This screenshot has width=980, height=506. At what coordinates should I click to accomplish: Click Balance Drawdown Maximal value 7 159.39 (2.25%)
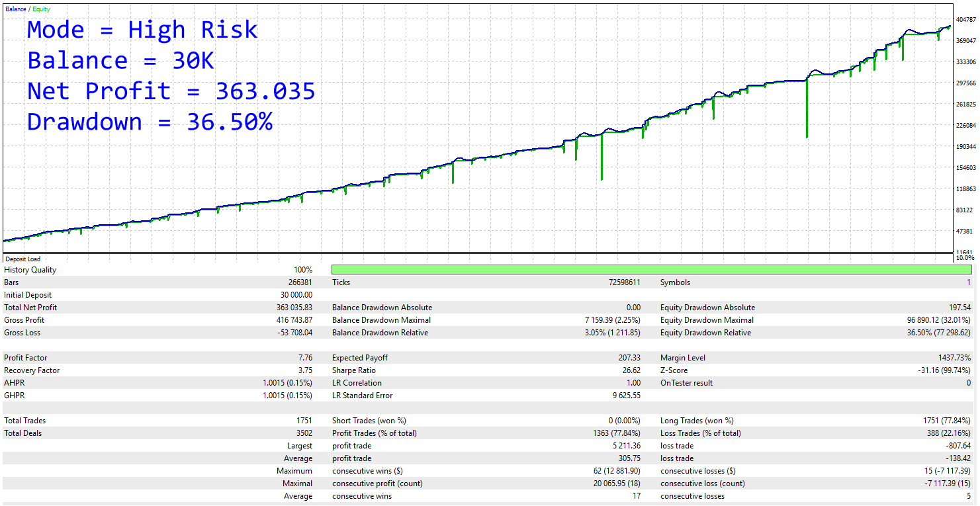pos(613,320)
